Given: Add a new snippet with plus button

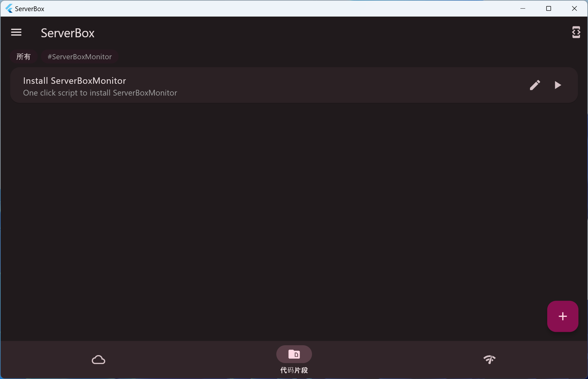Looking at the screenshot, I should (x=563, y=316).
